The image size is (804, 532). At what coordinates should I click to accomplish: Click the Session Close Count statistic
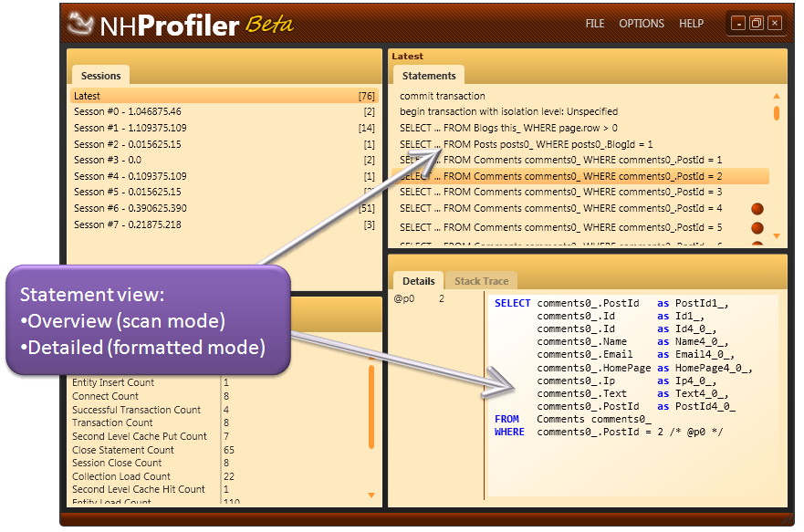click(117, 463)
